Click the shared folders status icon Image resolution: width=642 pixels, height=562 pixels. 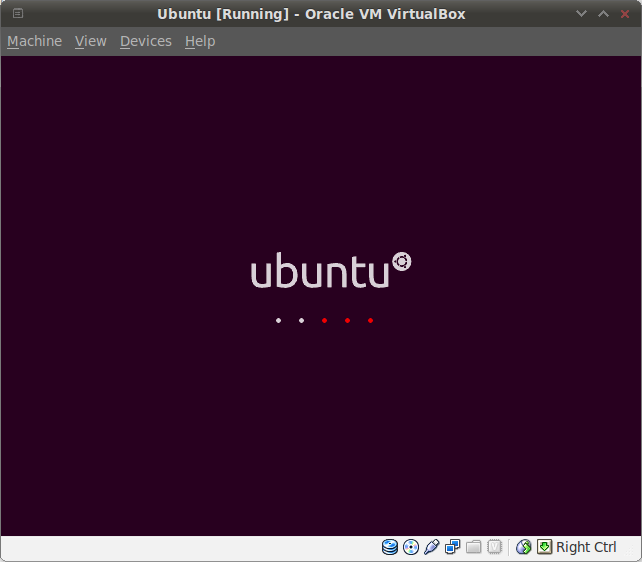[x=473, y=547]
